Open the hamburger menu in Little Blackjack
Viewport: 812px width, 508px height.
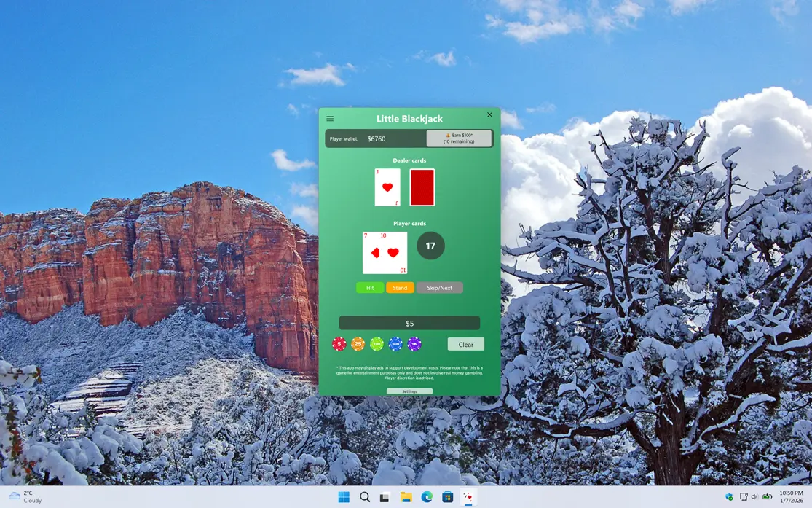tap(330, 119)
